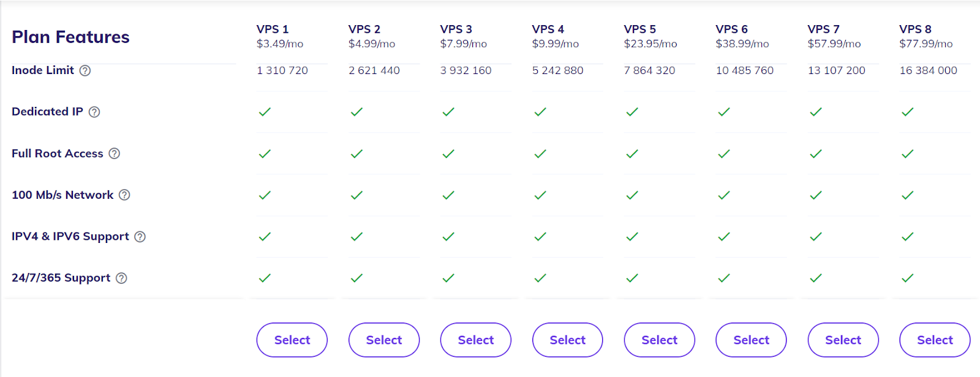
Task: Select the VPS 8 plan
Action: click(935, 340)
